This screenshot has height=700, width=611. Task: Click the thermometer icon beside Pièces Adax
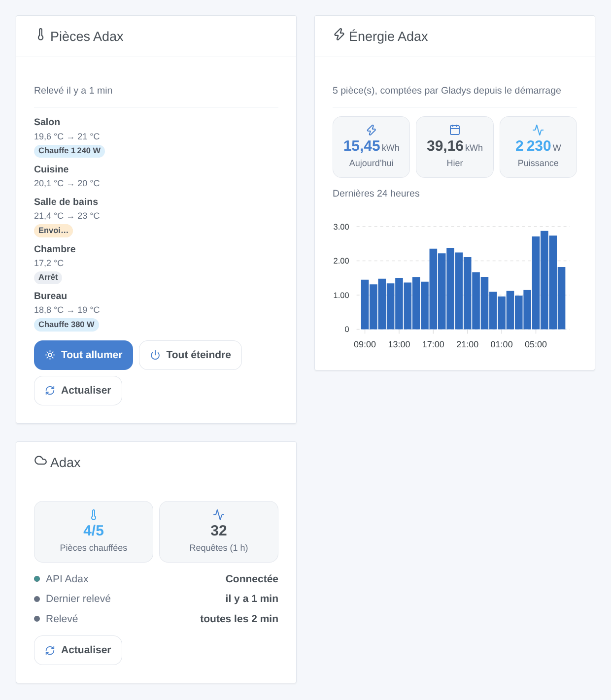41,34
